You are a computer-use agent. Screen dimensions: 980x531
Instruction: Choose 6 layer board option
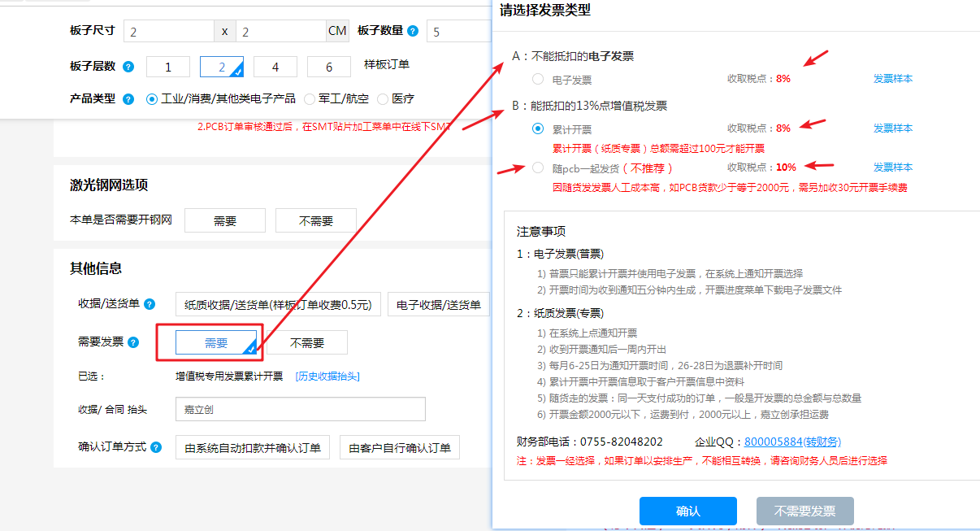[x=329, y=67]
